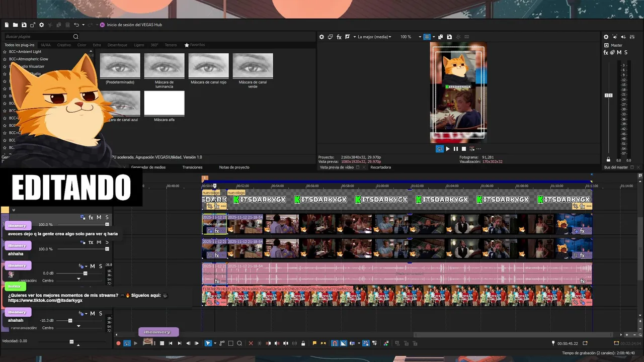The image size is (644, 362).
Task: Toggle split-screen view in preview toolbar
Action: (x=347, y=37)
